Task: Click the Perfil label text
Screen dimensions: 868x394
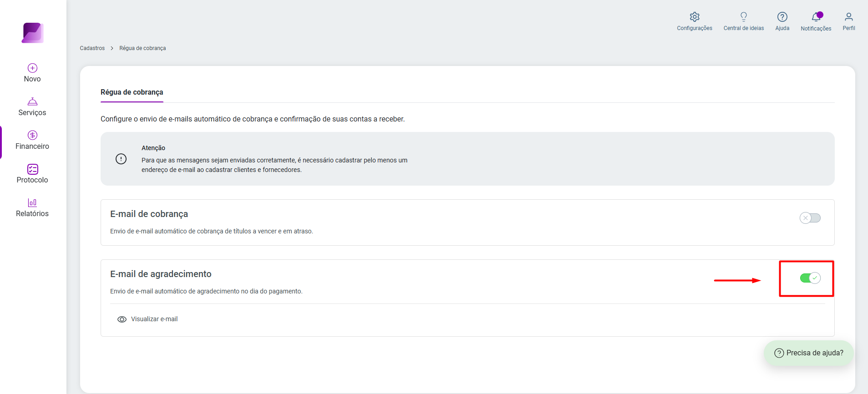Action: [848, 28]
